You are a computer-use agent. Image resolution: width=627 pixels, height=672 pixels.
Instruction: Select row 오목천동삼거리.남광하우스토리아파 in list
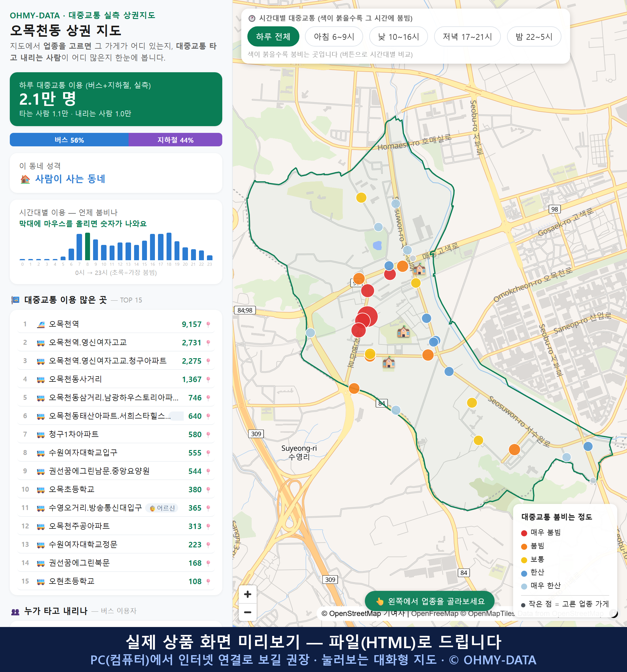point(116,397)
